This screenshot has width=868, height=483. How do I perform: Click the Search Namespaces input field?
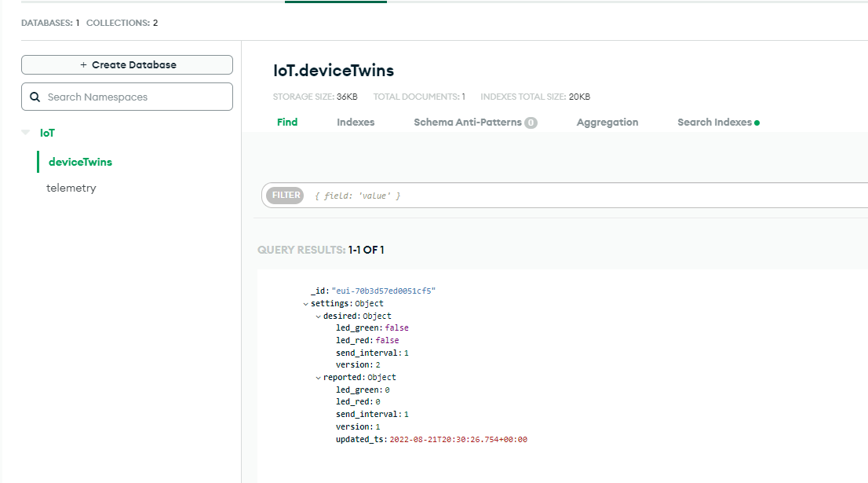tap(127, 97)
